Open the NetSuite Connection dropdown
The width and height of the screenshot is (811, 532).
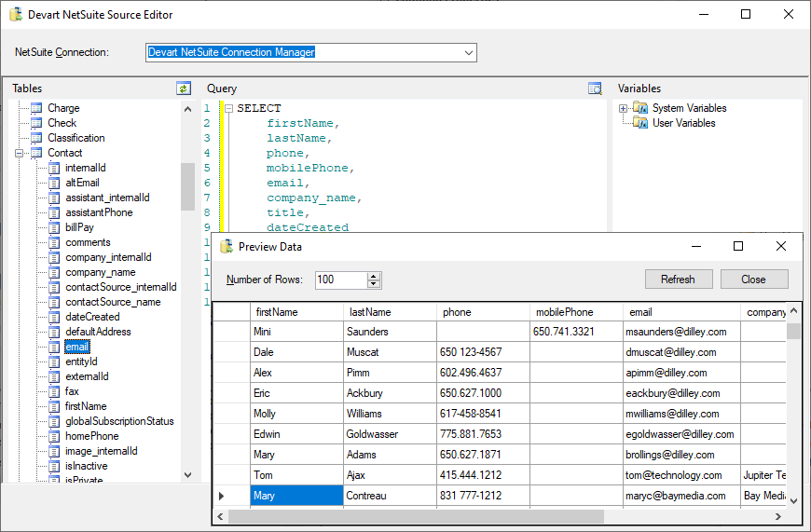469,52
